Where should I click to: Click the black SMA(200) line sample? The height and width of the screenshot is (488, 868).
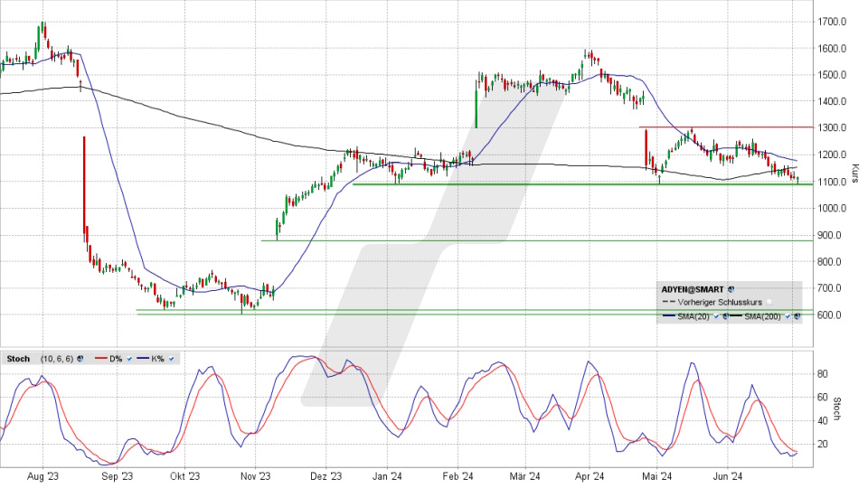(x=736, y=316)
